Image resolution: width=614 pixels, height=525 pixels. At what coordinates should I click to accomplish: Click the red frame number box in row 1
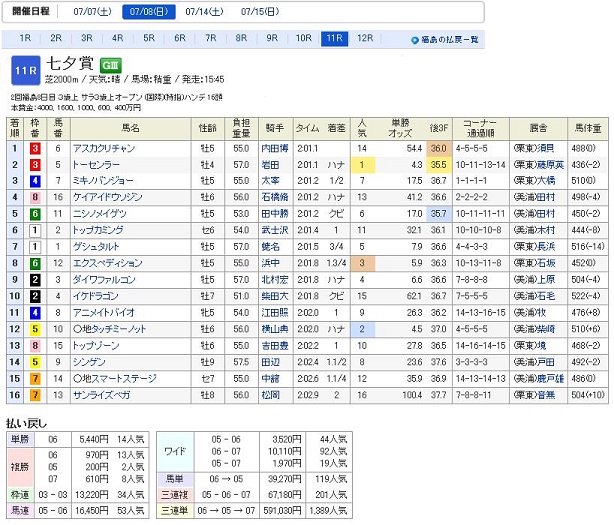pyautogui.click(x=36, y=147)
